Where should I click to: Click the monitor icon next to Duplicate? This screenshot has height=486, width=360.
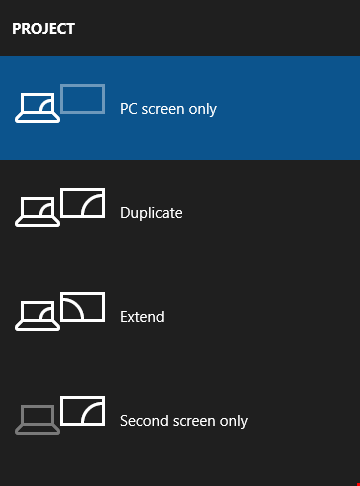coord(83,203)
